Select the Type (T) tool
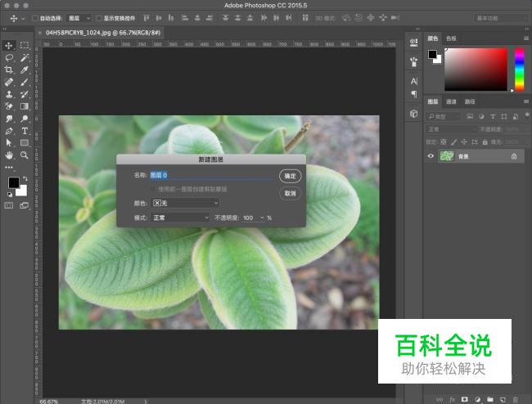This screenshot has height=404, width=532. click(x=25, y=131)
